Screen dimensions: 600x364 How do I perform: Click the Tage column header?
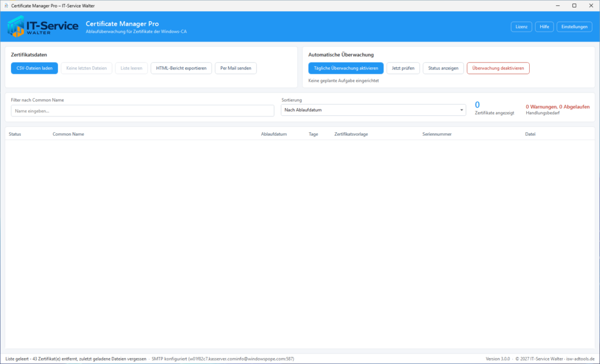[313, 134]
